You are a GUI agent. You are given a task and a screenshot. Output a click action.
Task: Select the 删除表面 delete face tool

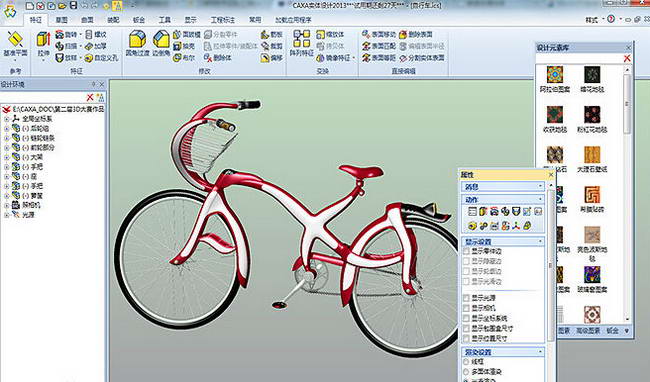(x=416, y=34)
